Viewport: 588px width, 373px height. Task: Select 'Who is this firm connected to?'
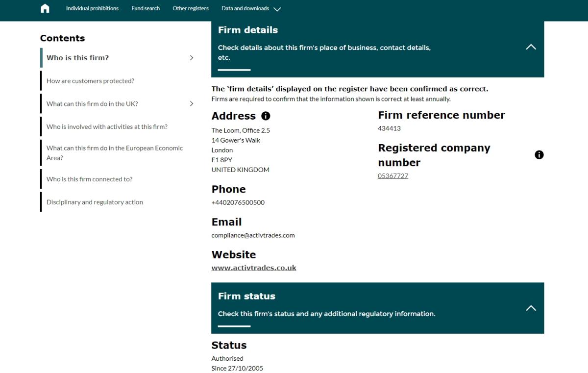click(x=89, y=179)
